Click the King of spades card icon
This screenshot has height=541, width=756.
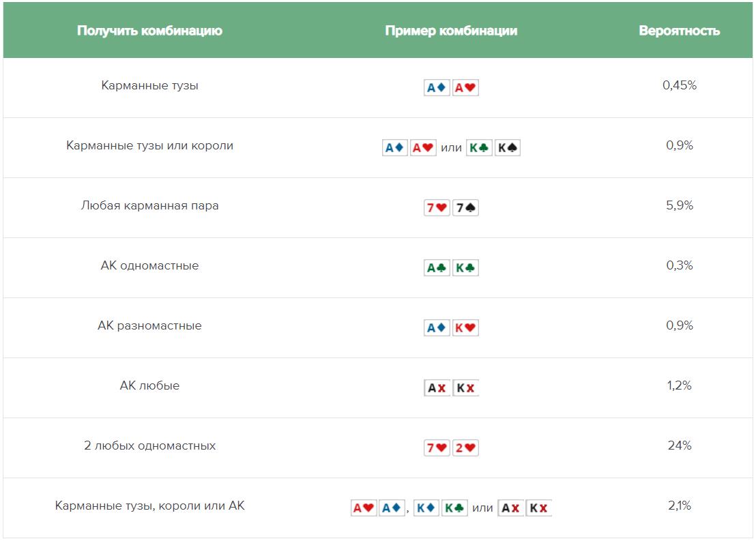507,148
